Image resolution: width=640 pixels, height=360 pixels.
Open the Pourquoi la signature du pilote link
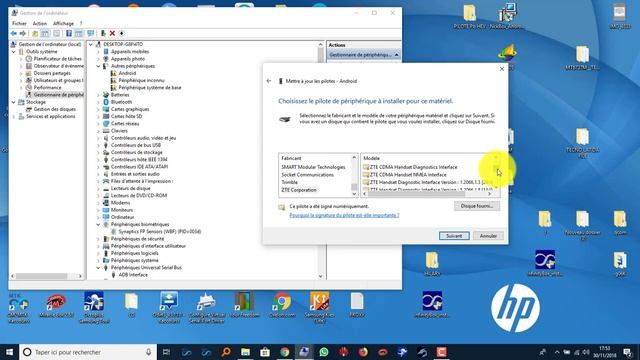click(344, 215)
